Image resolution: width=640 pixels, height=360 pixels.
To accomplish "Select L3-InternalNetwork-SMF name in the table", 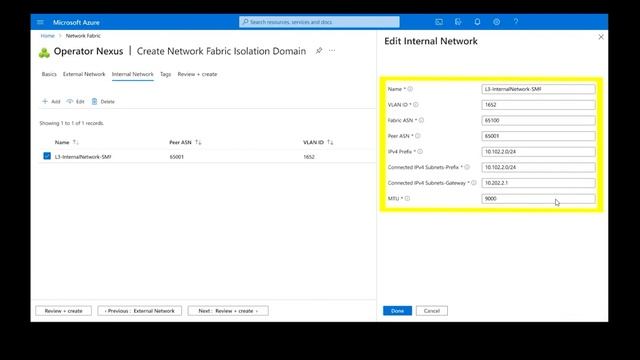I will [83, 157].
